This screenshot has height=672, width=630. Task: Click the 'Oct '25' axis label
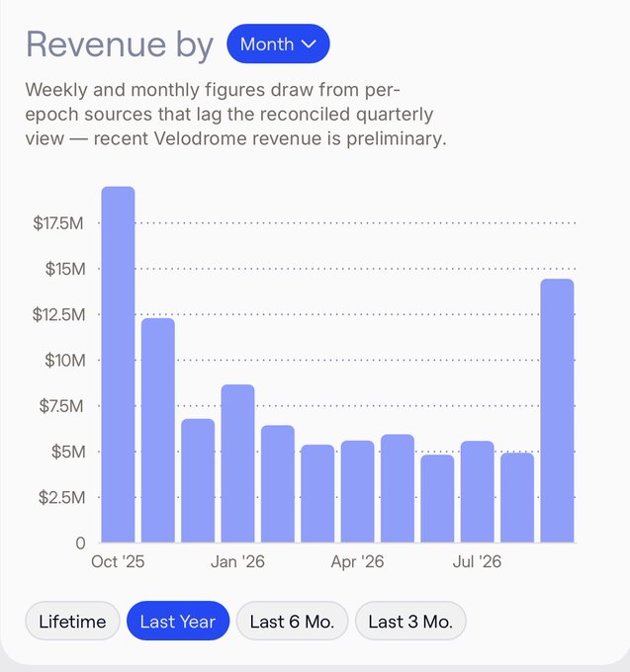pyautogui.click(x=118, y=562)
